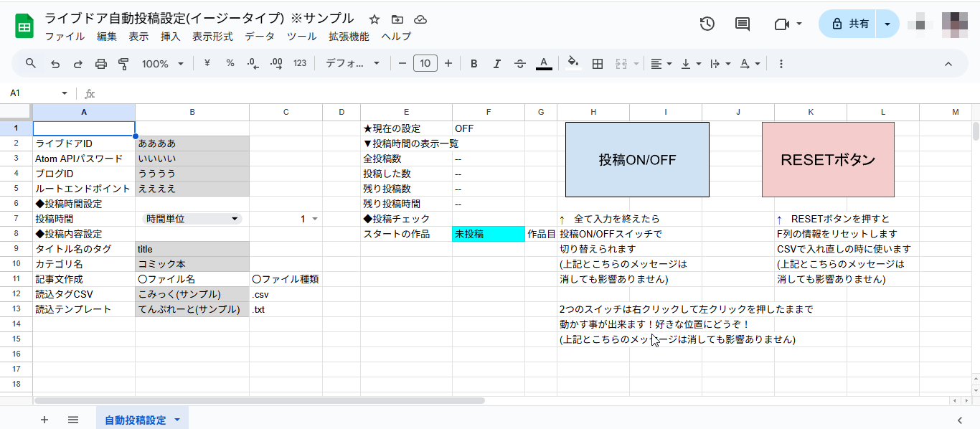Select the cell containing こみっく(サンプル)
This screenshot has width=980, height=429.
point(192,294)
